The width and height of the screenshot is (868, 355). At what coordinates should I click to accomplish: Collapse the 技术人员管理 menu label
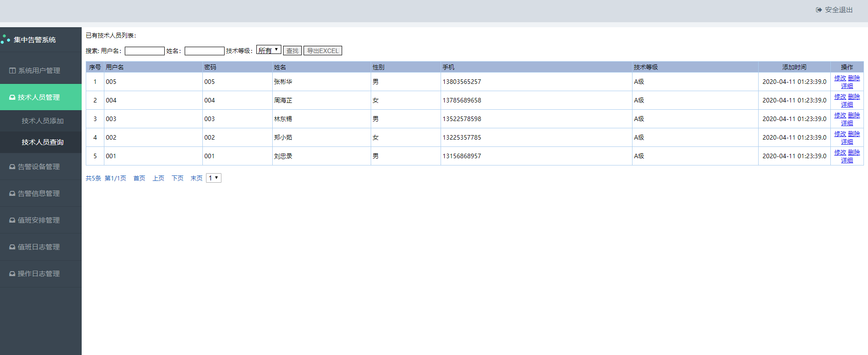(39, 97)
